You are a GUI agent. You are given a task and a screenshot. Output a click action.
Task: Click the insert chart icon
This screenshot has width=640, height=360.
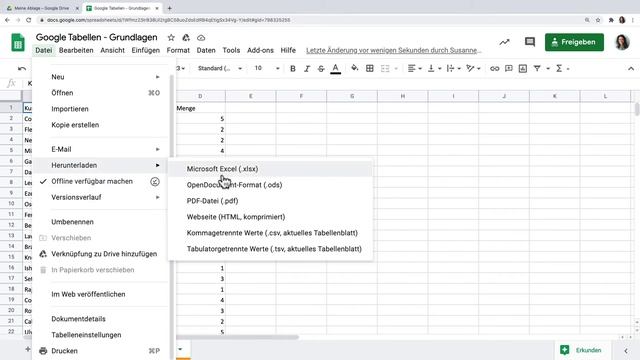(523, 69)
